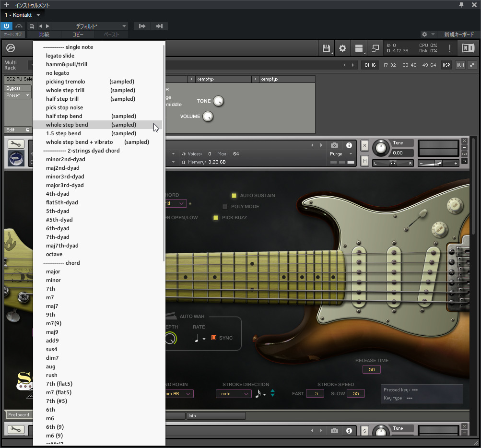Solo the instrument with the S button

pos(364,145)
